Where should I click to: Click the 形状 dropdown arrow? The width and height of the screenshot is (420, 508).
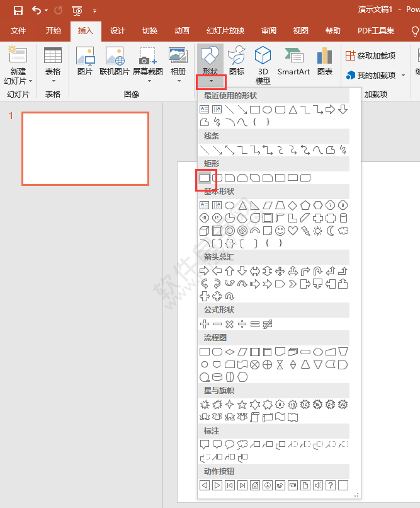pyautogui.click(x=211, y=81)
